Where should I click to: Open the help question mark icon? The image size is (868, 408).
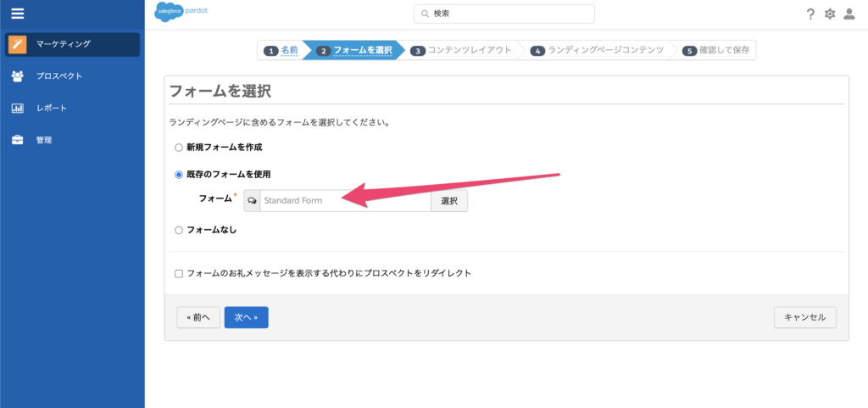(x=810, y=14)
